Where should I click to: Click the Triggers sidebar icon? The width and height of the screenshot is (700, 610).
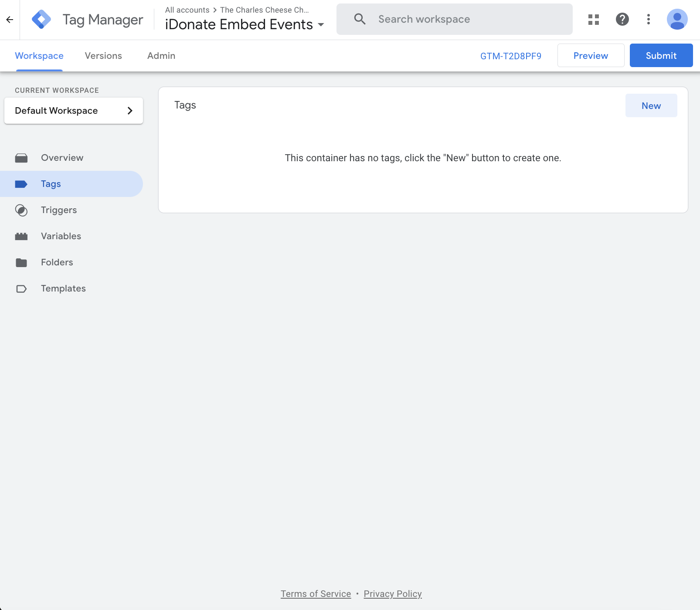[21, 210]
